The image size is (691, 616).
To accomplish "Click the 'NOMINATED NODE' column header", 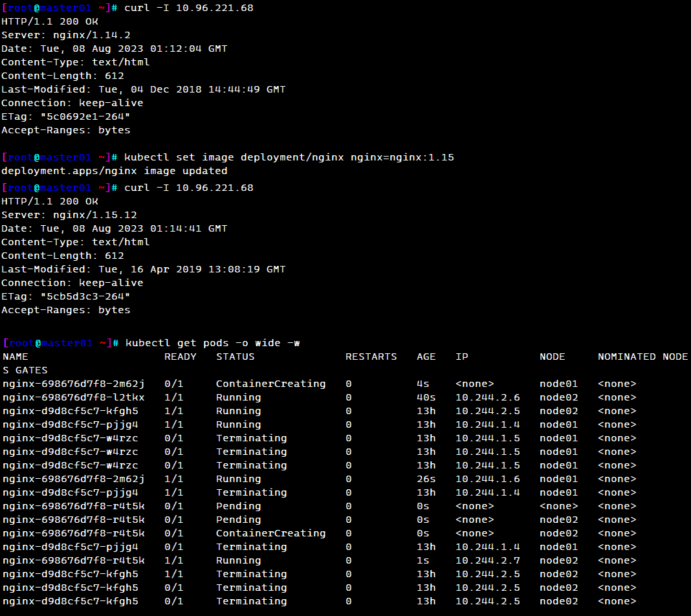I will [x=642, y=357].
